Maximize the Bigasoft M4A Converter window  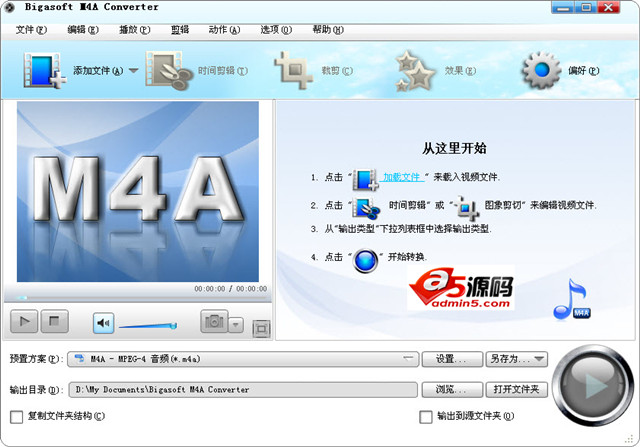point(586,8)
